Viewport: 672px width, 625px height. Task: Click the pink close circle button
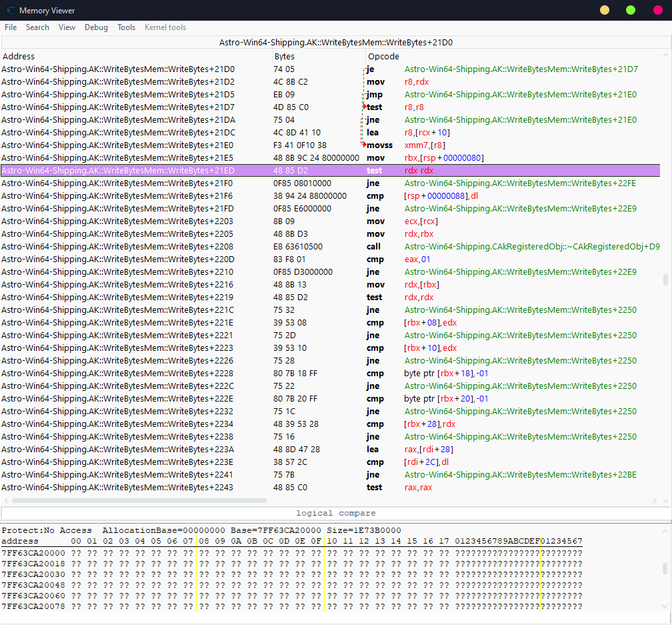click(657, 10)
